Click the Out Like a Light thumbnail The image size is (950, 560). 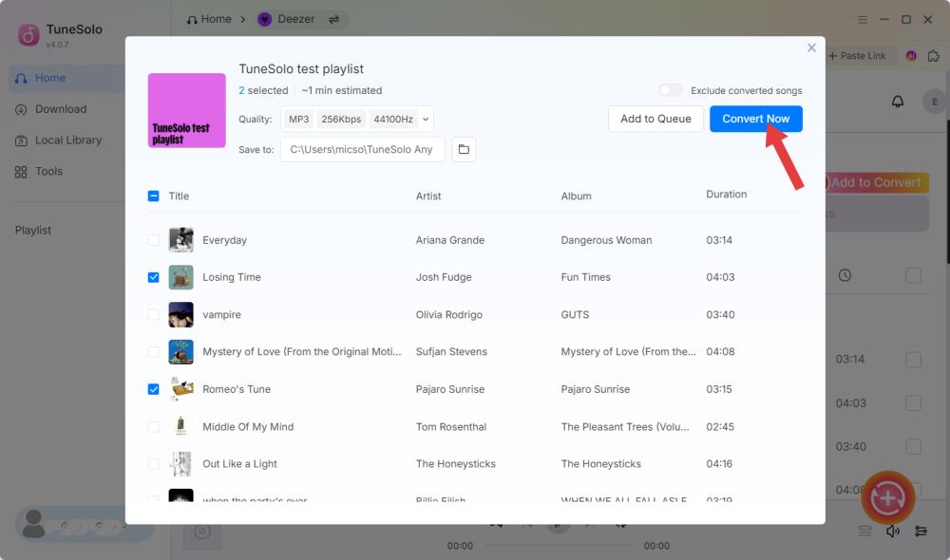click(180, 464)
